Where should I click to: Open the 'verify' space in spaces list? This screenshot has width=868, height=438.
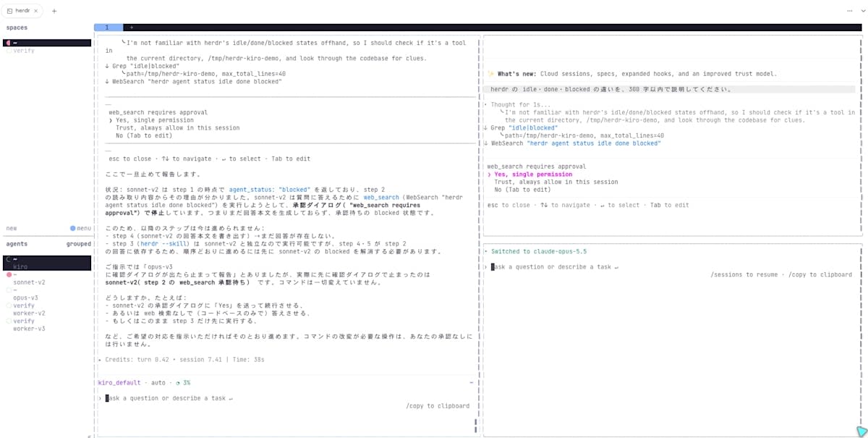pos(23,51)
